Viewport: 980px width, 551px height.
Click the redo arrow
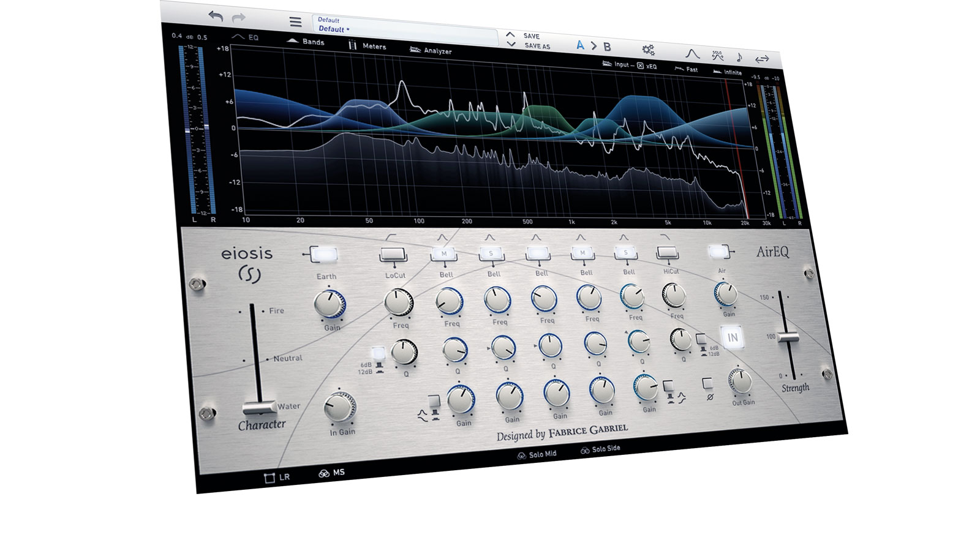click(x=239, y=18)
